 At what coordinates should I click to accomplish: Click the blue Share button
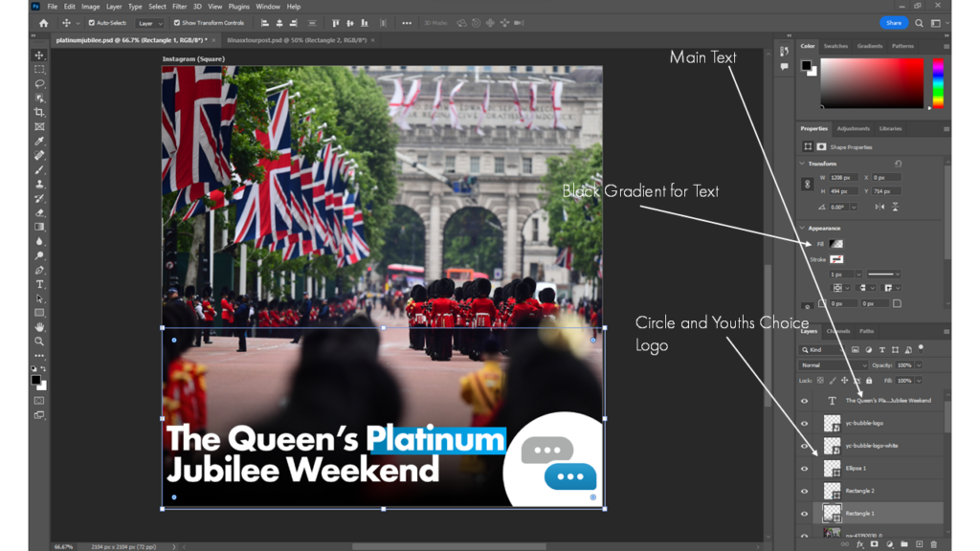point(893,23)
